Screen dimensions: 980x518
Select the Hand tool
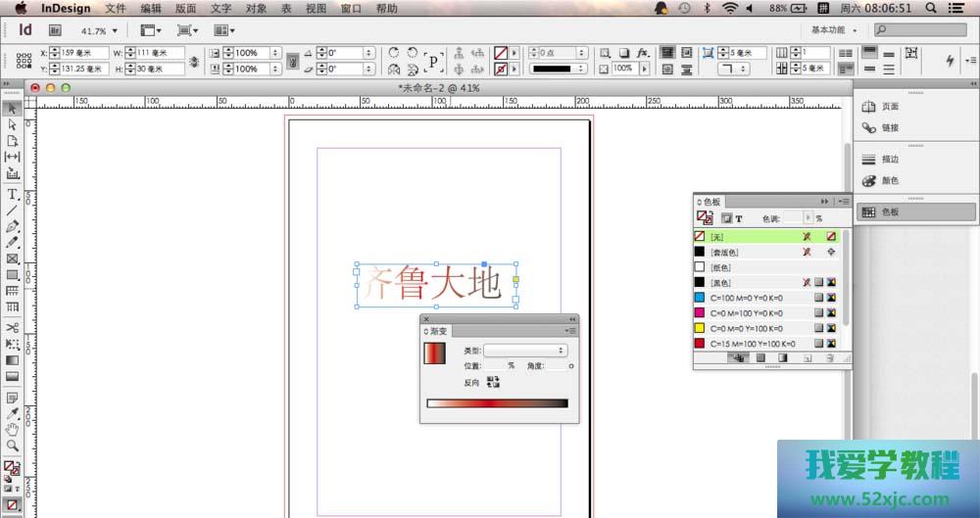[13, 430]
